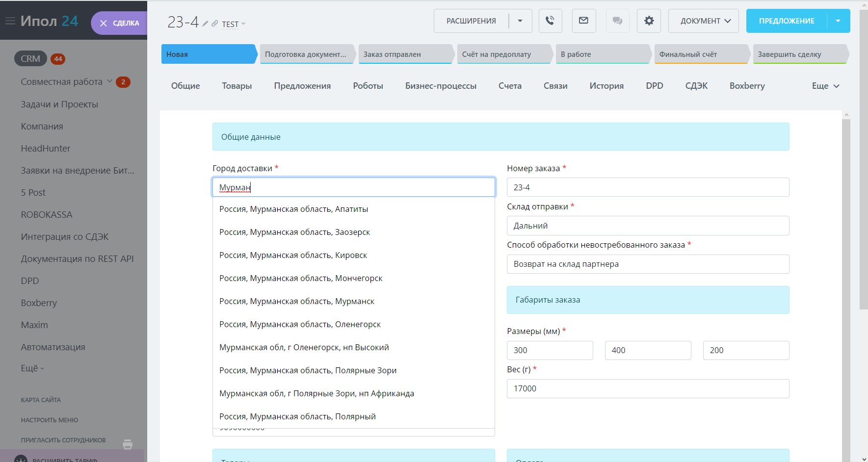Expand the Еще tabs menu

(x=825, y=86)
